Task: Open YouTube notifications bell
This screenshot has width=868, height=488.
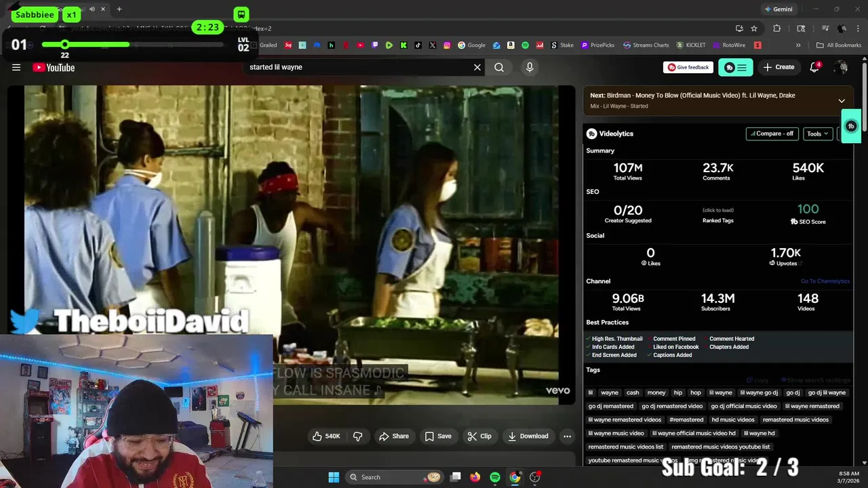Action: coord(815,67)
